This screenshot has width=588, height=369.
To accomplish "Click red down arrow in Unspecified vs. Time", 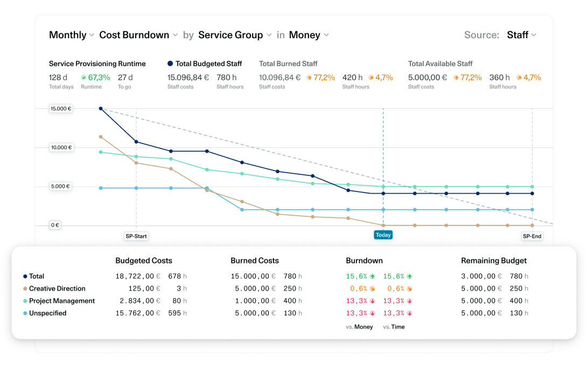I will (x=409, y=313).
